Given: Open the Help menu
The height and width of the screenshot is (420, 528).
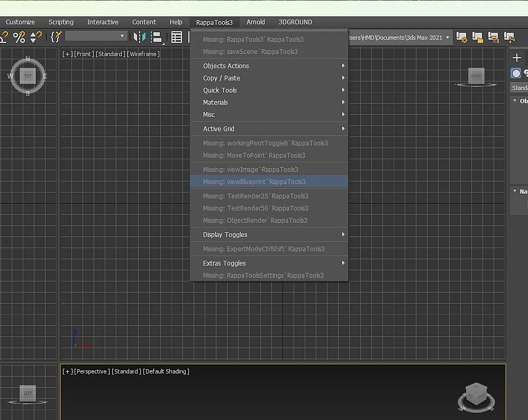Looking at the screenshot, I should click(x=176, y=22).
